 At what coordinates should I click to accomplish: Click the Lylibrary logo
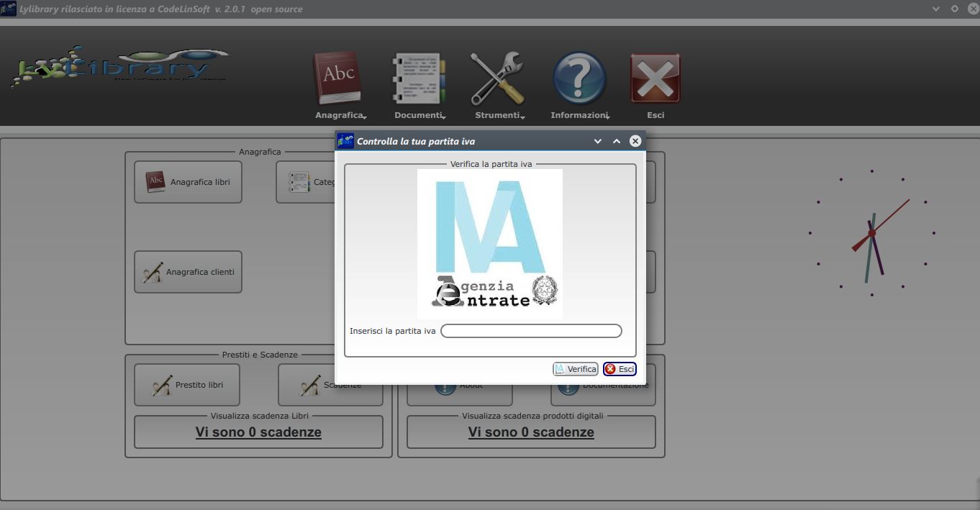(x=119, y=66)
